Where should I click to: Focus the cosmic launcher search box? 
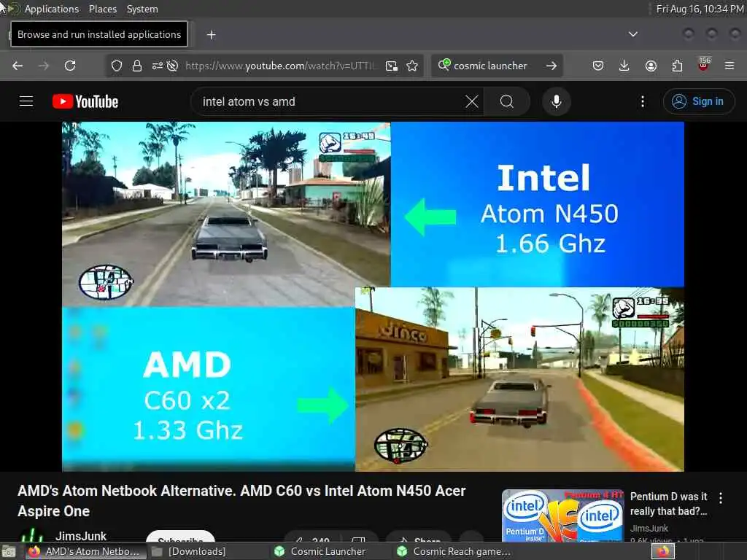[x=491, y=66]
